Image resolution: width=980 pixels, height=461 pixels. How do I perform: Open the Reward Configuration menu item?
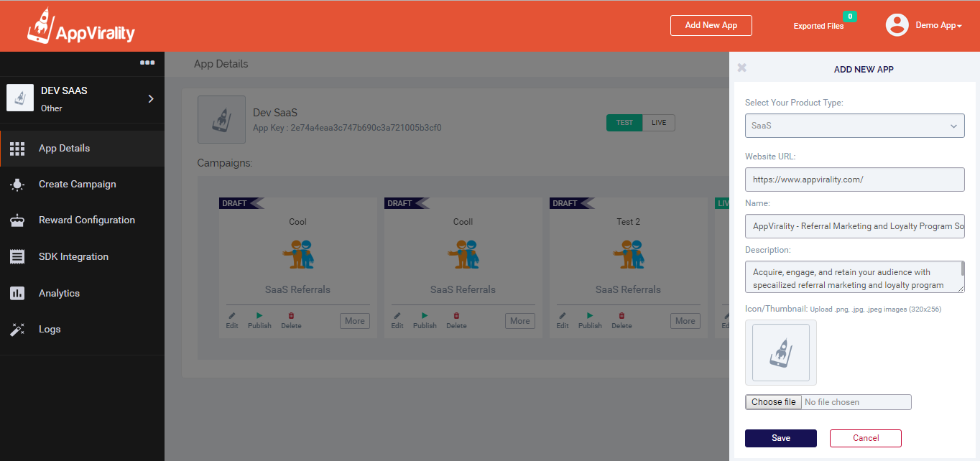[83, 220]
